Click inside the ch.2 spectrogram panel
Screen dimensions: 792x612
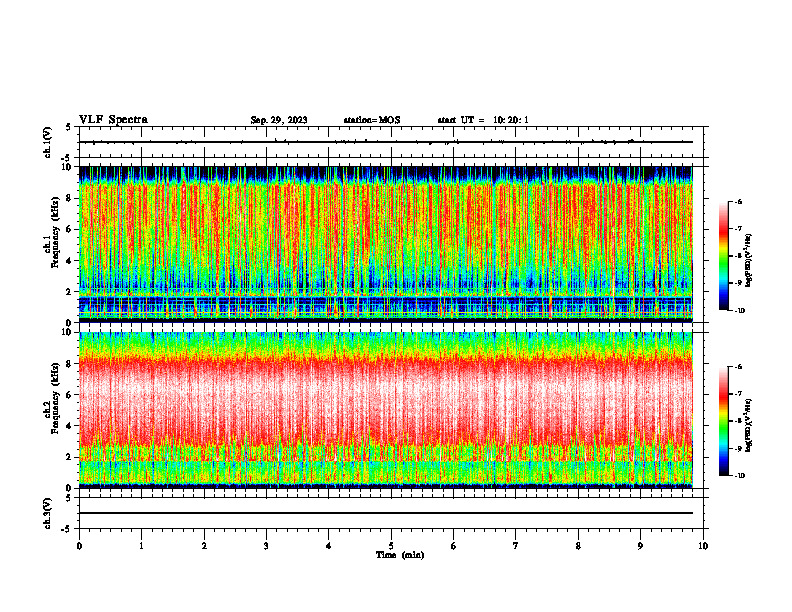[386, 410]
